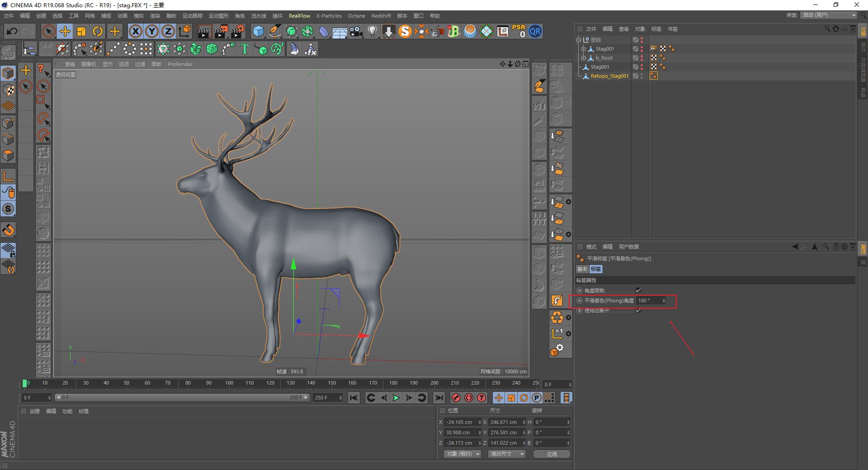Toggle the 角度限制 checkbox
Image resolution: width=868 pixels, height=470 pixels.
[x=639, y=291]
